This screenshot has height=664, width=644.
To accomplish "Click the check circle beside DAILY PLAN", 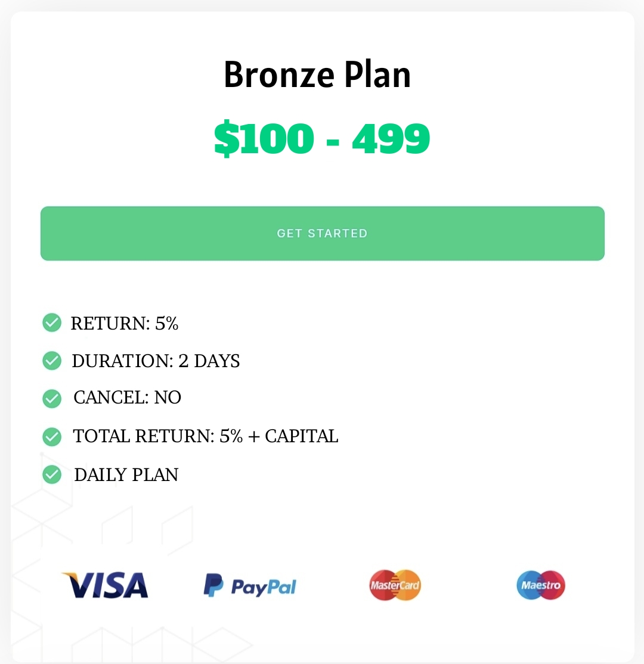I will (x=52, y=475).
